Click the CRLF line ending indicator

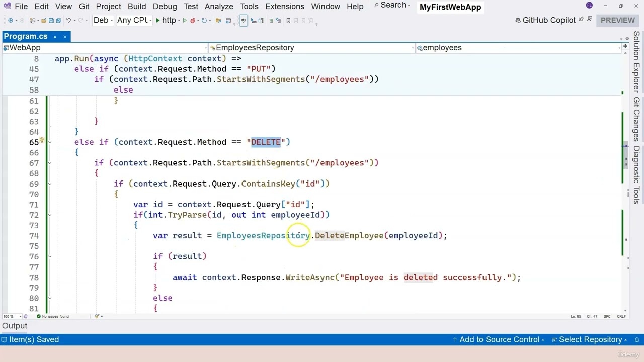[621, 316]
